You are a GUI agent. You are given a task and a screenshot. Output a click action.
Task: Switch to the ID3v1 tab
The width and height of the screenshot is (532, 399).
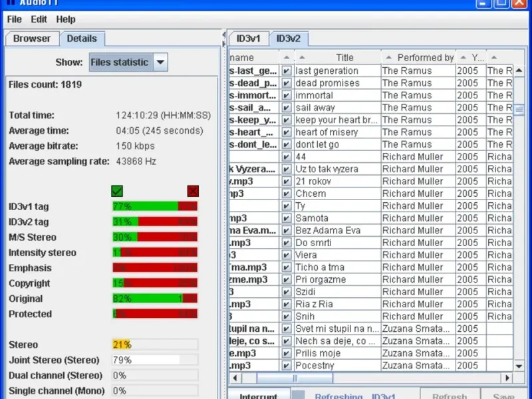(x=248, y=39)
